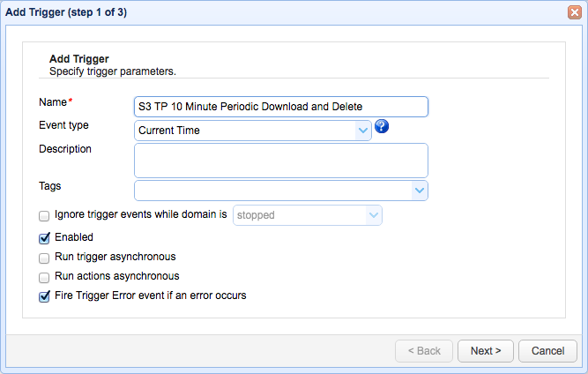Screen dimensions: 588x374
Task: Check 'Run actions asynchronous' checkbox
Action: 44,278
